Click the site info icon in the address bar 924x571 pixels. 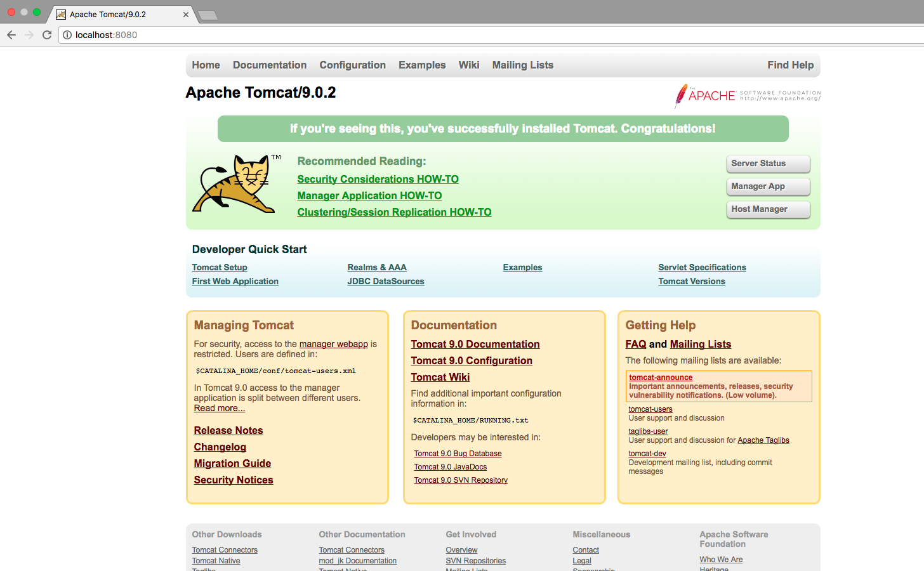click(67, 35)
